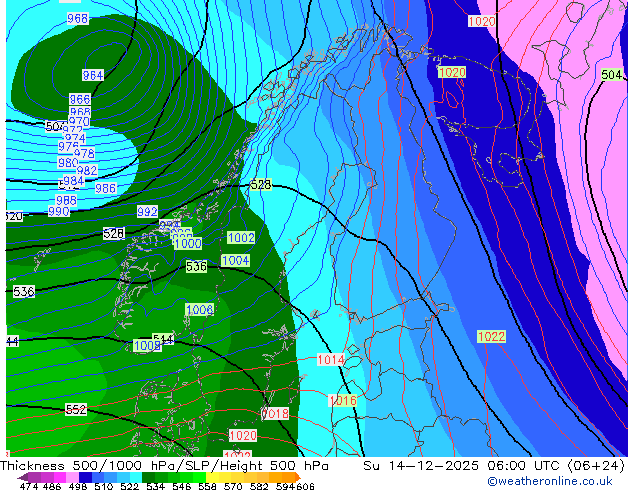
Task: Select the dark blue legend swatch at 498
Action: 86,477
